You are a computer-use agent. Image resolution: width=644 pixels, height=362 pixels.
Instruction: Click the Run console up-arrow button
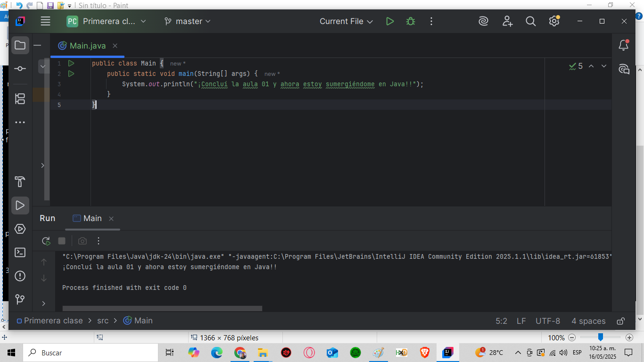coord(44,262)
